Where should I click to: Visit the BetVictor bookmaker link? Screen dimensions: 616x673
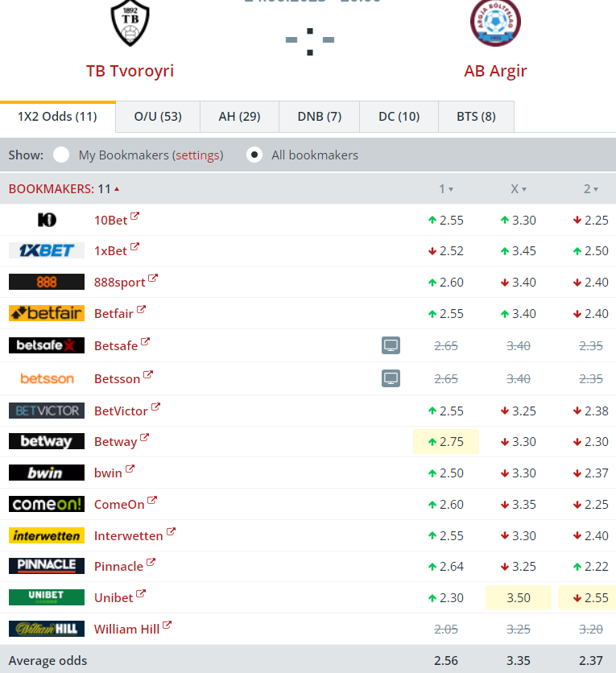click(x=121, y=411)
